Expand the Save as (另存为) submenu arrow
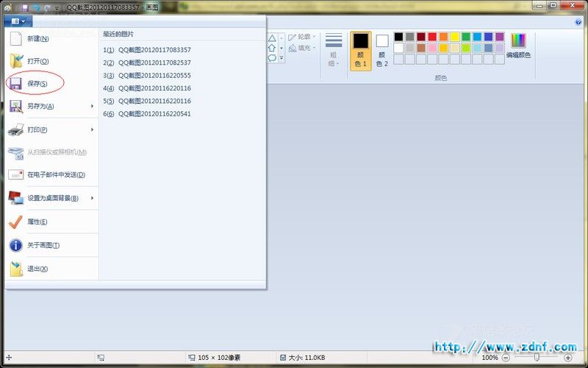Image resolution: width=588 pixels, height=368 pixels. point(92,106)
